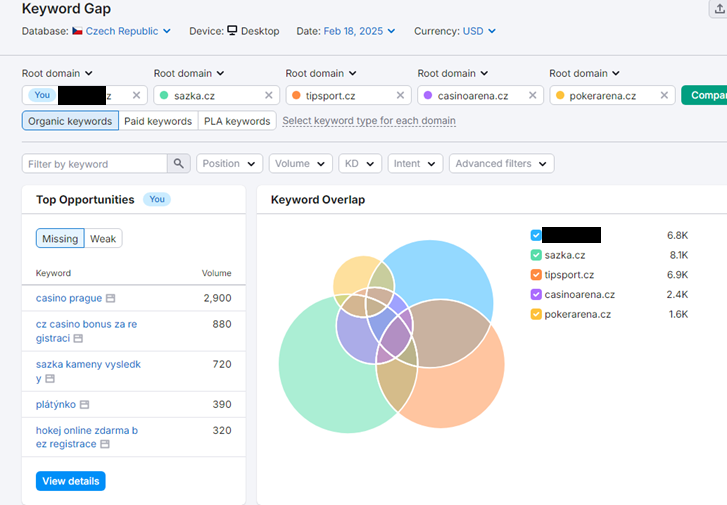Click the You badge beside Top Opportunities
Image resolution: width=727 pixels, height=505 pixels.
157,199
